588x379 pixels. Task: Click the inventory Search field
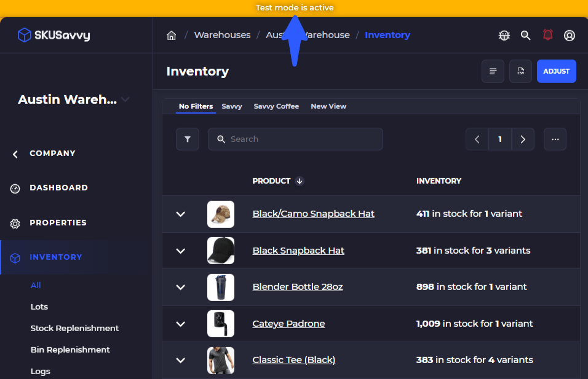click(x=295, y=139)
